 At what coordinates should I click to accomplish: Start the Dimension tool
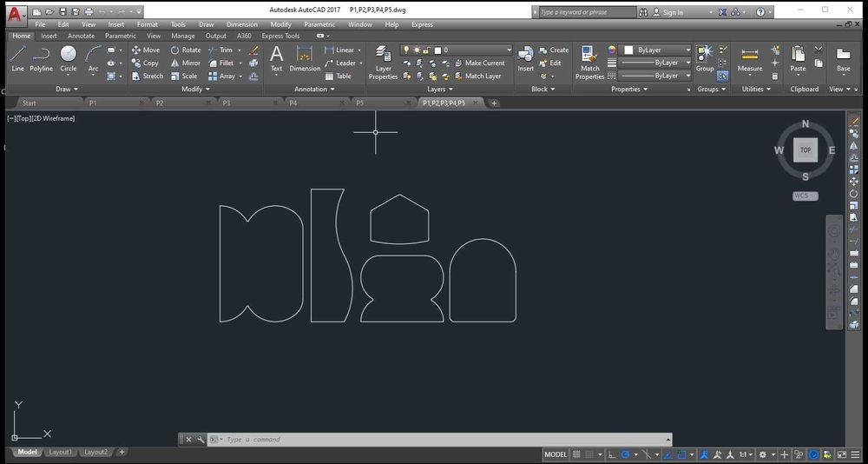click(305, 59)
